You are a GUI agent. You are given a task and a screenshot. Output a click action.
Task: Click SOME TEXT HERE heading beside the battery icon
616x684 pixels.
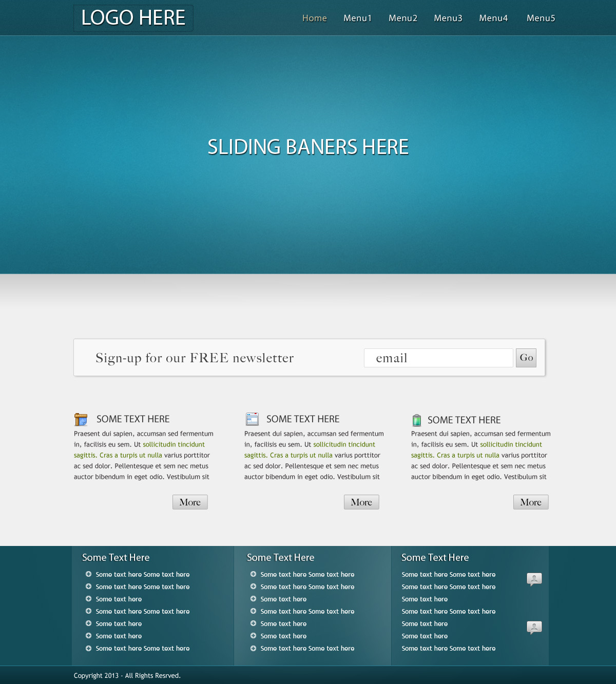(x=464, y=420)
